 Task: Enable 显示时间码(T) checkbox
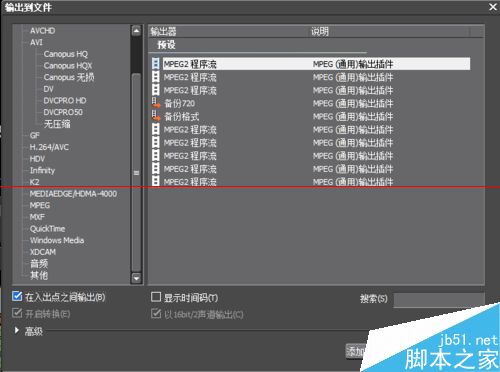click(x=156, y=297)
